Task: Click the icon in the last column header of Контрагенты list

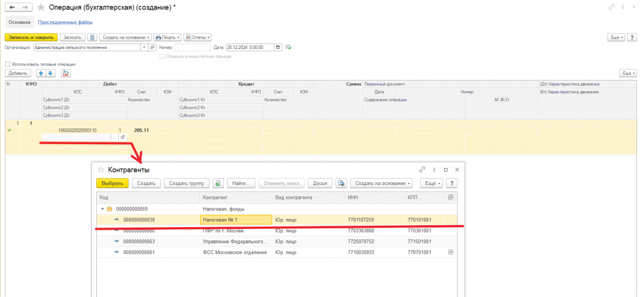Action: click(450, 198)
